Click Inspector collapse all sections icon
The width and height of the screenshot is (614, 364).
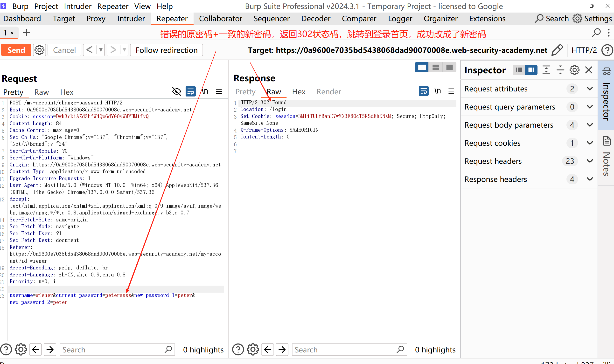(560, 70)
